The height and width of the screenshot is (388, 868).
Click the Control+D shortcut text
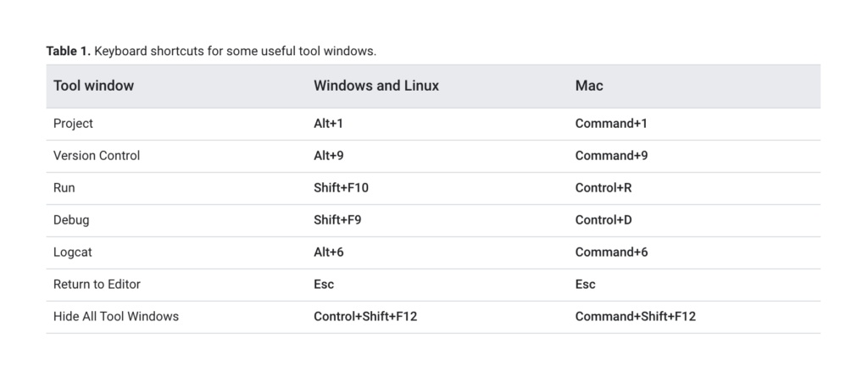(604, 220)
